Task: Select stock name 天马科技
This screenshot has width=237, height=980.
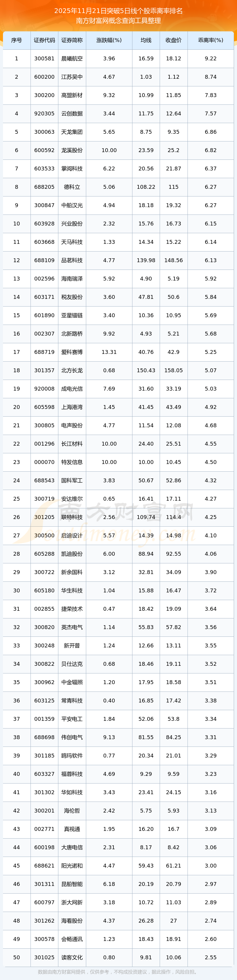Action: [x=72, y=242]
